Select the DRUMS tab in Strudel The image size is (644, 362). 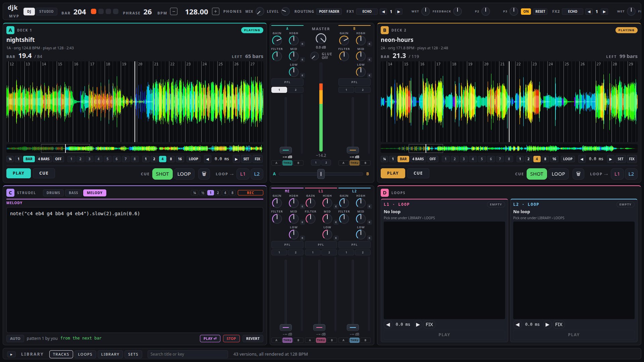pyautogui.click(x=53, y=193)
